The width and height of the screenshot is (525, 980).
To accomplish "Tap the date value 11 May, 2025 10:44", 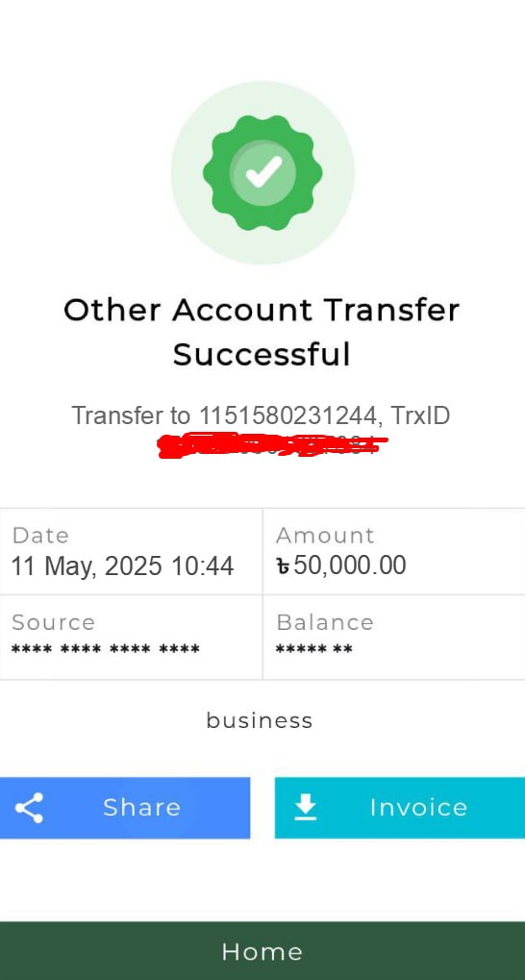I will (122, 566).
